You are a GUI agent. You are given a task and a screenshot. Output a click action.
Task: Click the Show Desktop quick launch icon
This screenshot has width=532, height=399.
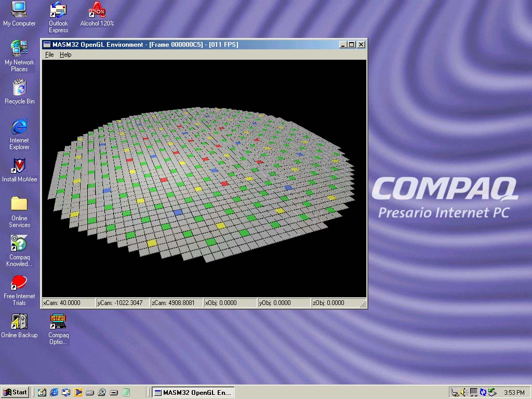42,393
